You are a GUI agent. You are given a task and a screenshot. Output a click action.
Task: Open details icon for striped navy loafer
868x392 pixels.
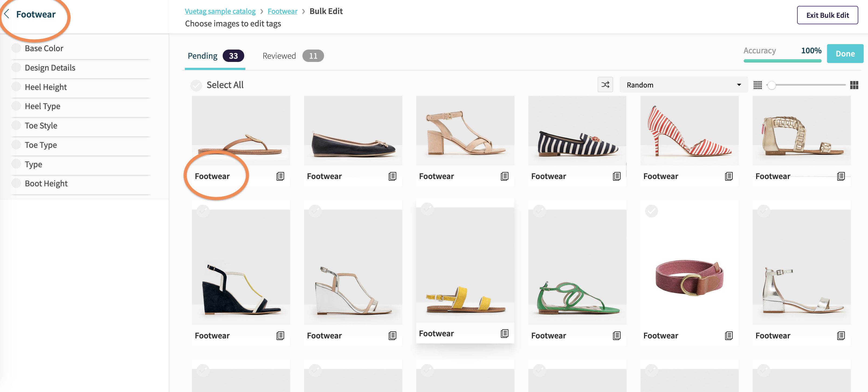(x=617, y=176)
